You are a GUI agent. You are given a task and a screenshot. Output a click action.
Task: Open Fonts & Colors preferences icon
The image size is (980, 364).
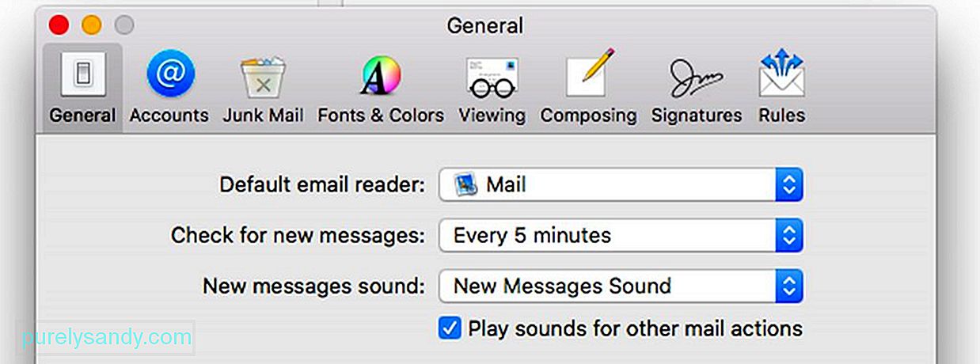(381, 77)
